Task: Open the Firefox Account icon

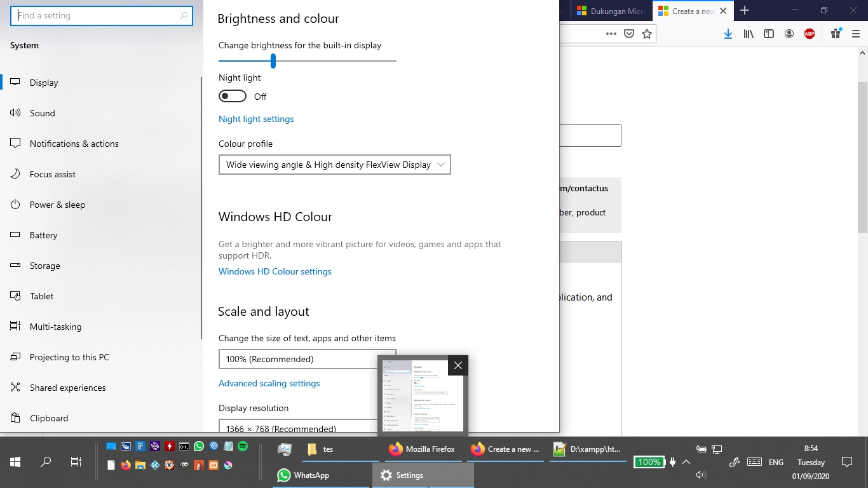Action: click(789, 34)
